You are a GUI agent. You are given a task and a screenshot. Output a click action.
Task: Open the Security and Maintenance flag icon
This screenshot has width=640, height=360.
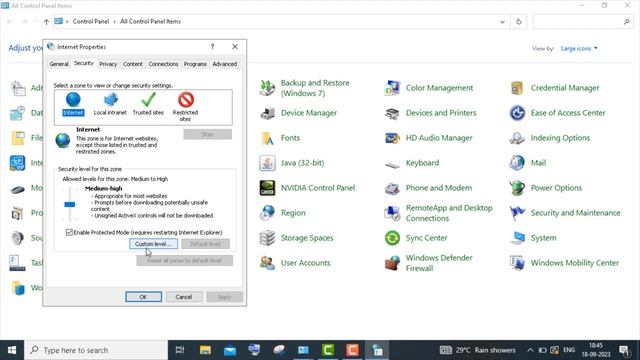tap(517, 213)
